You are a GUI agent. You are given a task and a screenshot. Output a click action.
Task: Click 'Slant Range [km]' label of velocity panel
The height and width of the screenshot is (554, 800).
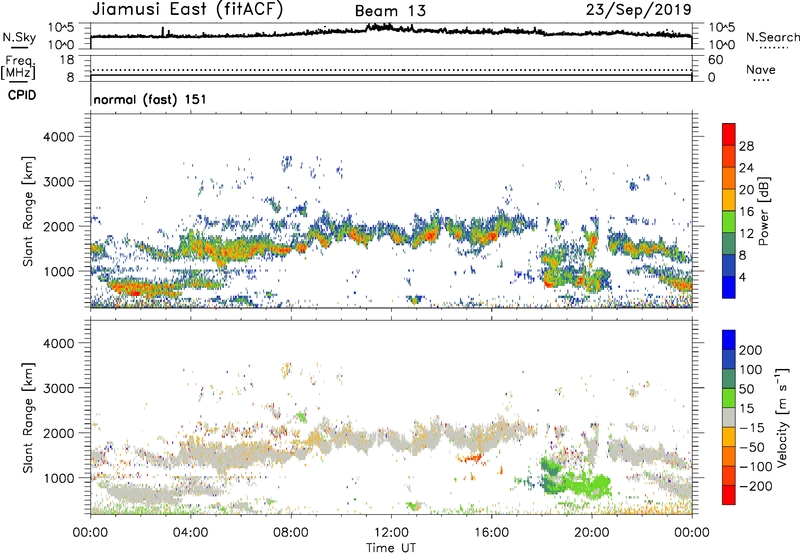[28, 417]
